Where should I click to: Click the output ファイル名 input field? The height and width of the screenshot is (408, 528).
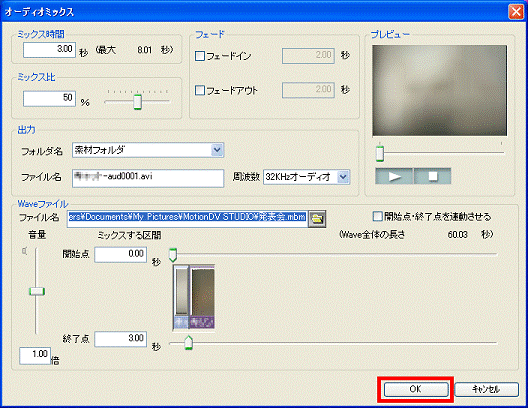(148, 178)
